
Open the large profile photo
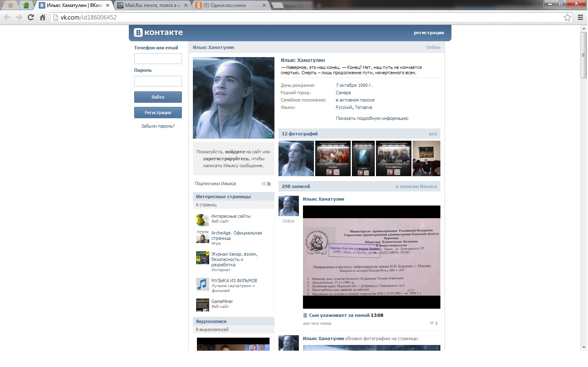tap(234, 98)
